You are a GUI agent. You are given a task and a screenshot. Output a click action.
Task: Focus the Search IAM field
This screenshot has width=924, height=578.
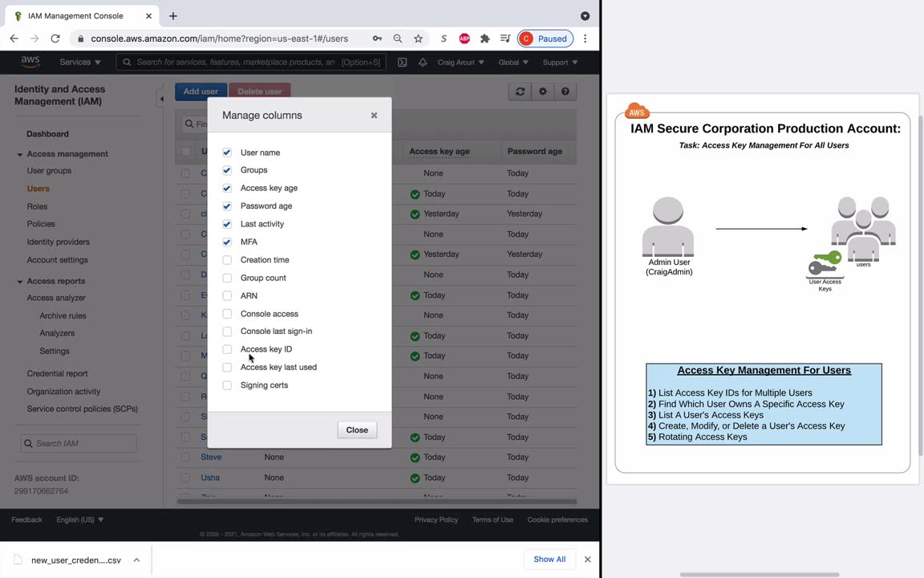click(x=79, y=443)
